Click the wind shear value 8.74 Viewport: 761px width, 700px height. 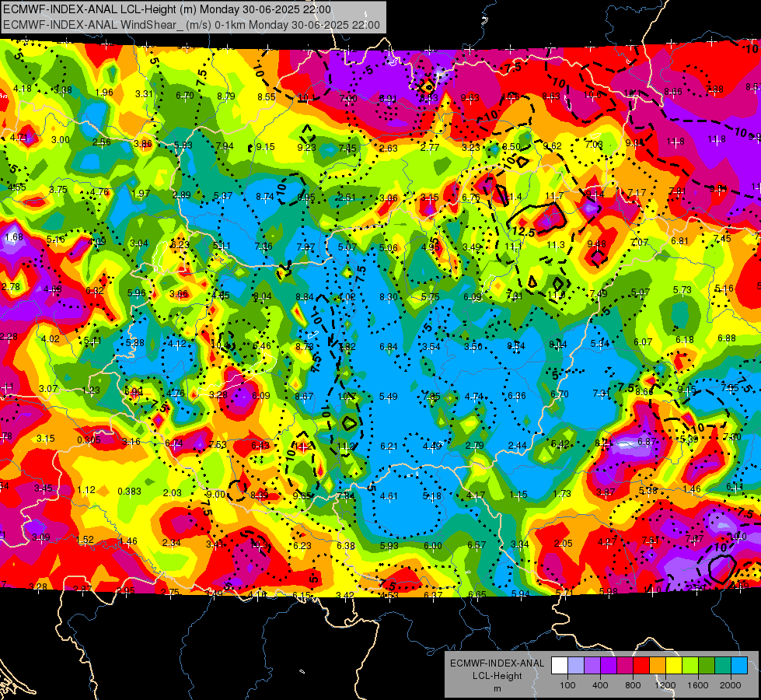265,196
